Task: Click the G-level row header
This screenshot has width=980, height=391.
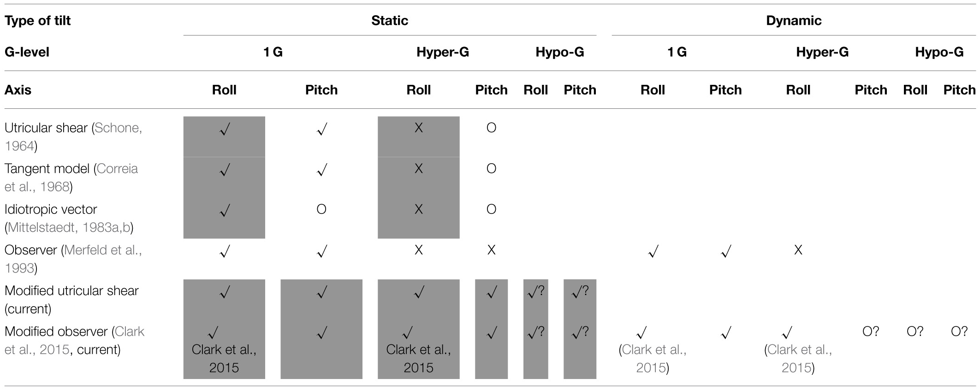Action: pyautogui.click(x=27, y=52)
